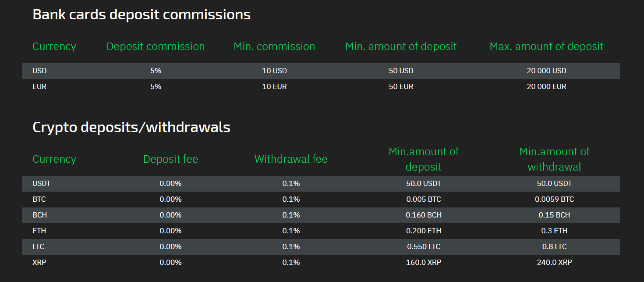Click the 240.0 XRP minimum withdrawal cell
644x282 pixels.
pyautogui.click(x=554, y=263)
